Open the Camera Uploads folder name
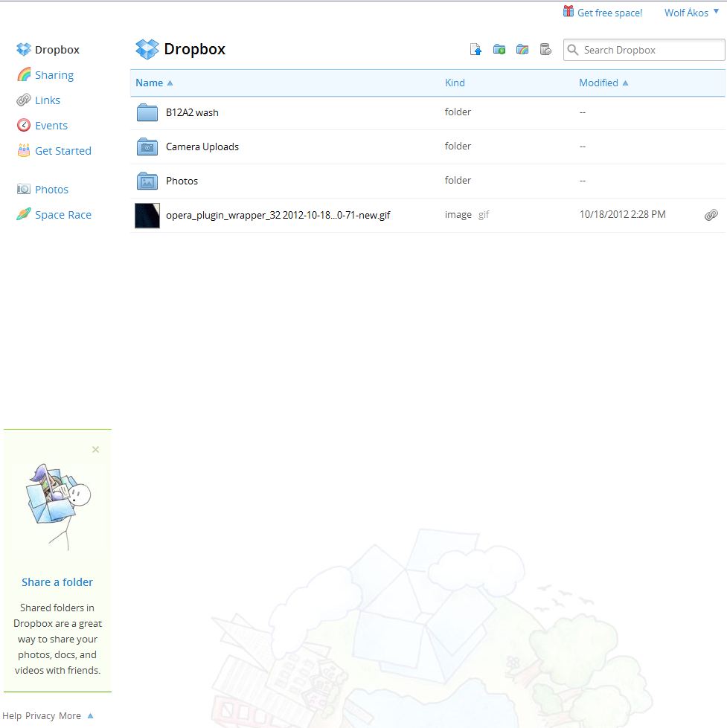Viewport: 727px width, 728px height. 202,146
